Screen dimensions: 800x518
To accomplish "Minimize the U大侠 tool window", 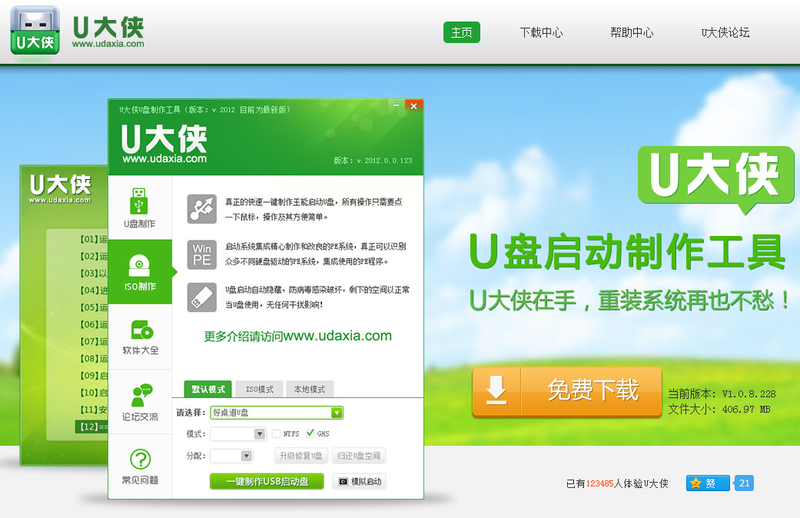I will click(396, 105).
